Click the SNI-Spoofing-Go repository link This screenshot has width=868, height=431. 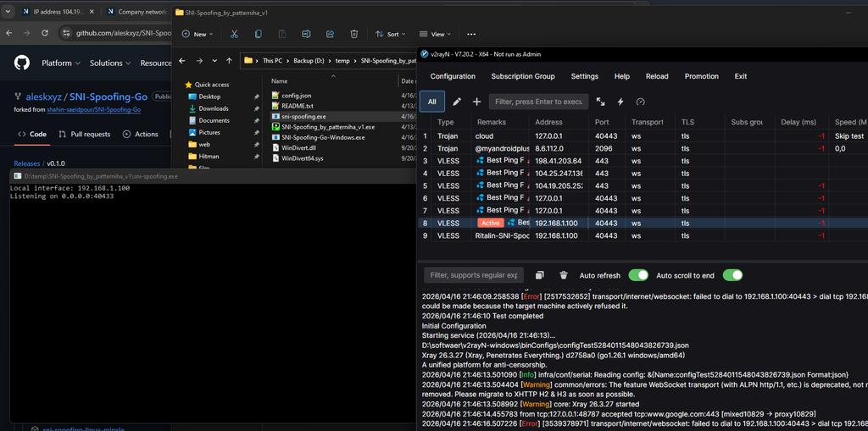point(108,97)
